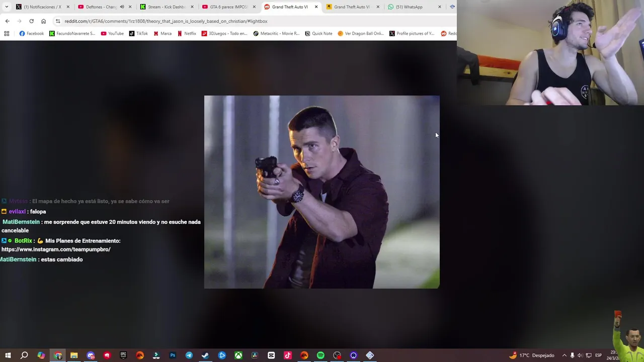This screenshot has height=362, width=644.
Task: Open Discord from the taskbar
Action: 91,355
